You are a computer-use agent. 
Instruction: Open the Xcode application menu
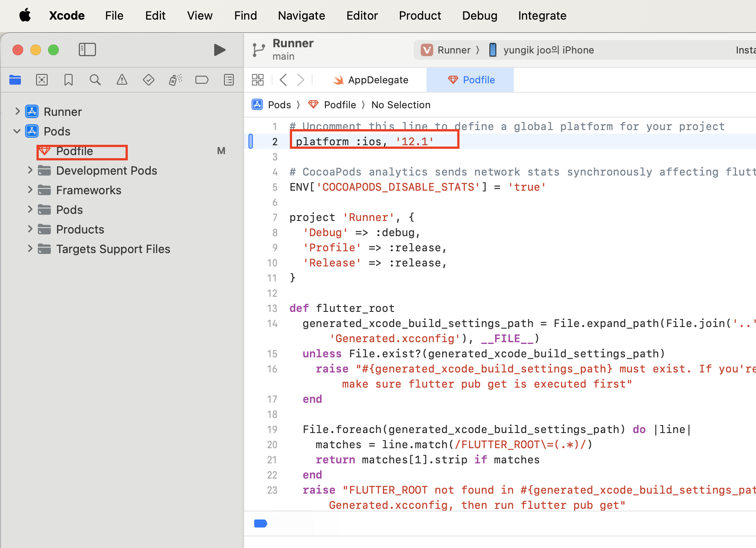click(x=67, y=16)
